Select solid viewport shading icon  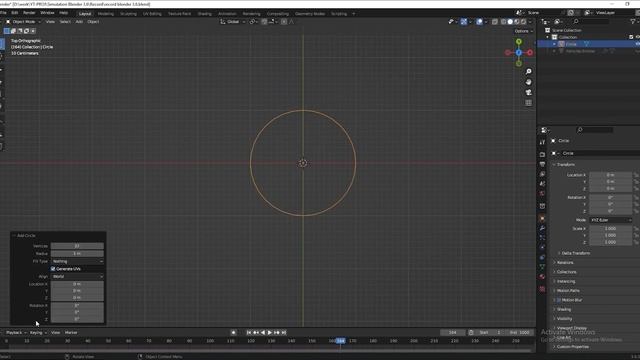coord(510,22)
